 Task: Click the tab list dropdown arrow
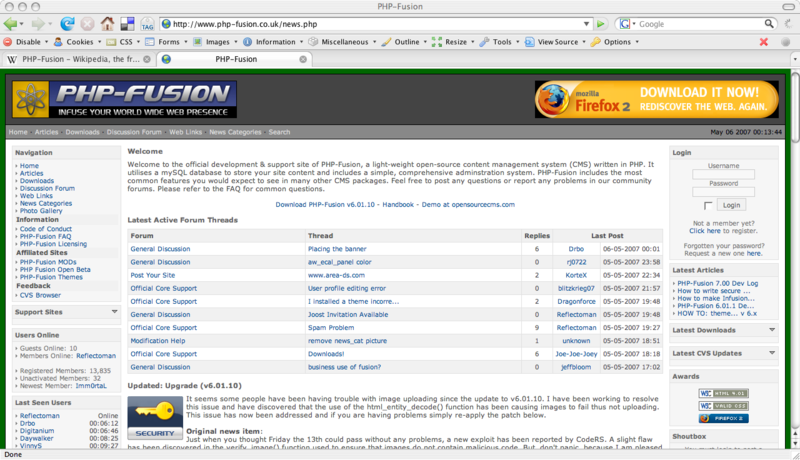point(795,59)
